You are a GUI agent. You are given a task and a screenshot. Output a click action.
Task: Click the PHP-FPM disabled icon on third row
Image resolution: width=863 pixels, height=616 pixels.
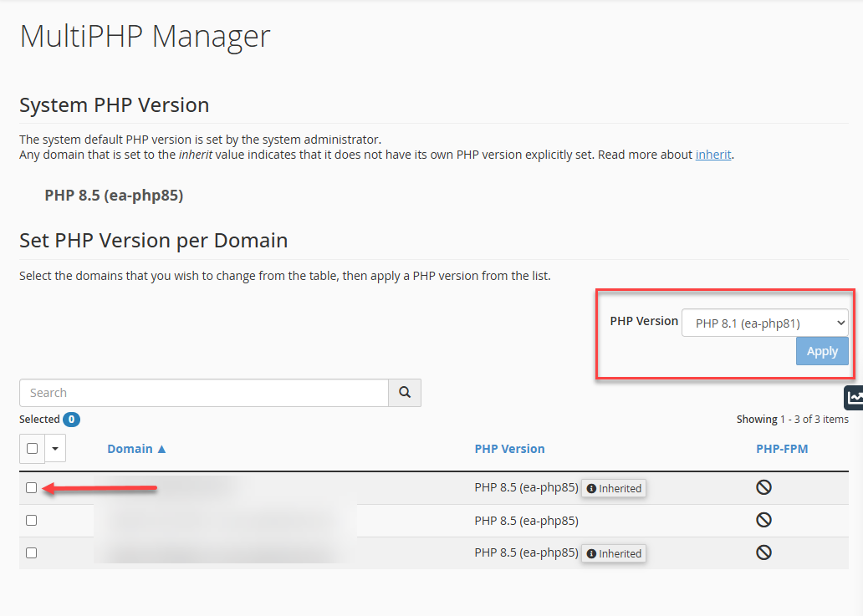[763, 552]
